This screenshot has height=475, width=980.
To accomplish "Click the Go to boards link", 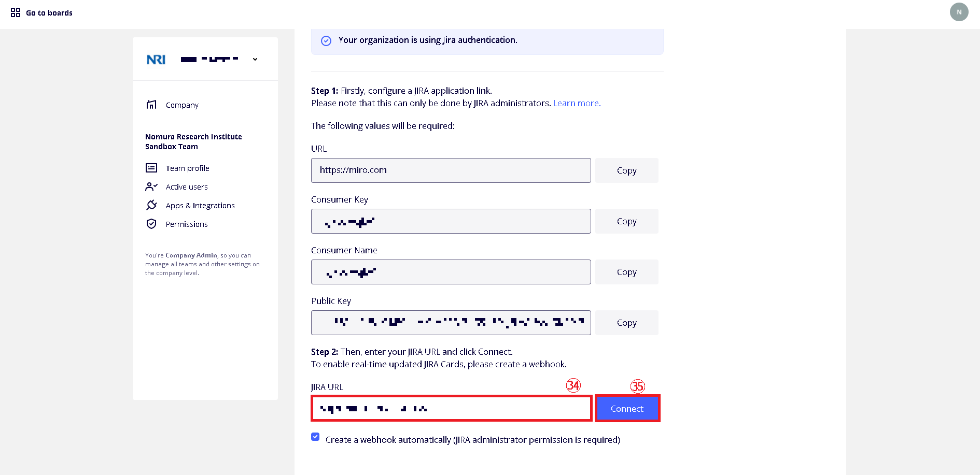I will pyautogui.click(x=49, y=13).
